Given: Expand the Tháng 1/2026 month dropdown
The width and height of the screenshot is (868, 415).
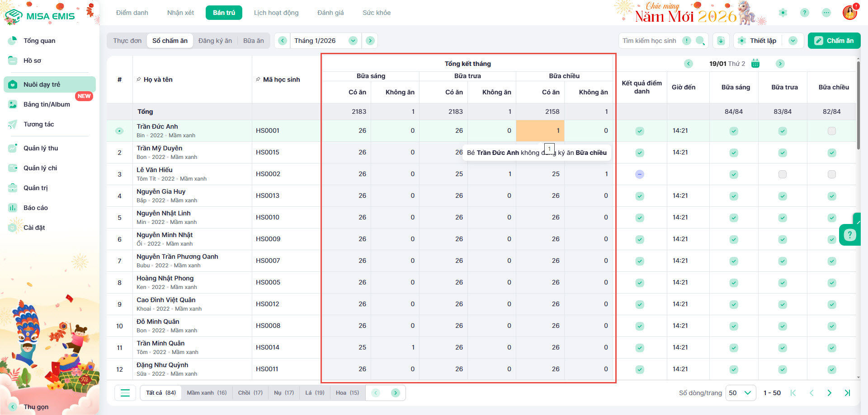Looking at the screenshot, I should point(353,41).
